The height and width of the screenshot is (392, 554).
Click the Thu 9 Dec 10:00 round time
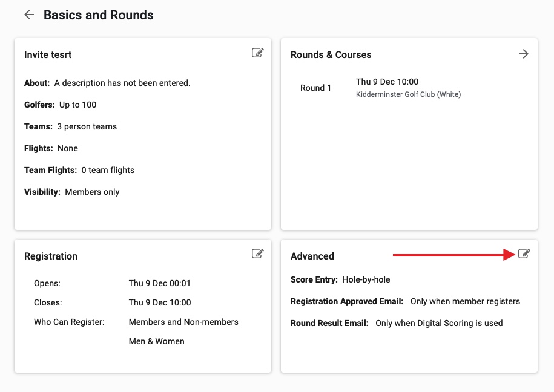pos(387,82)
